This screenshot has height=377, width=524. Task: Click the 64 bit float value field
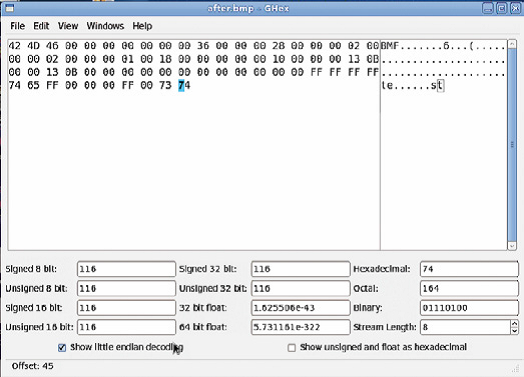pos(300,327)
